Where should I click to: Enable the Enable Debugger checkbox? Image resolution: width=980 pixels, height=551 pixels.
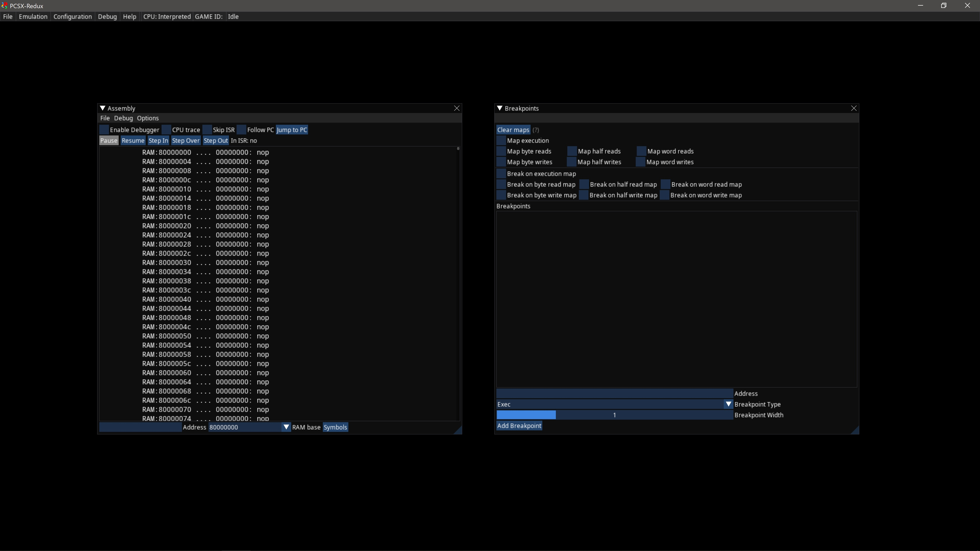pos(103,130)
